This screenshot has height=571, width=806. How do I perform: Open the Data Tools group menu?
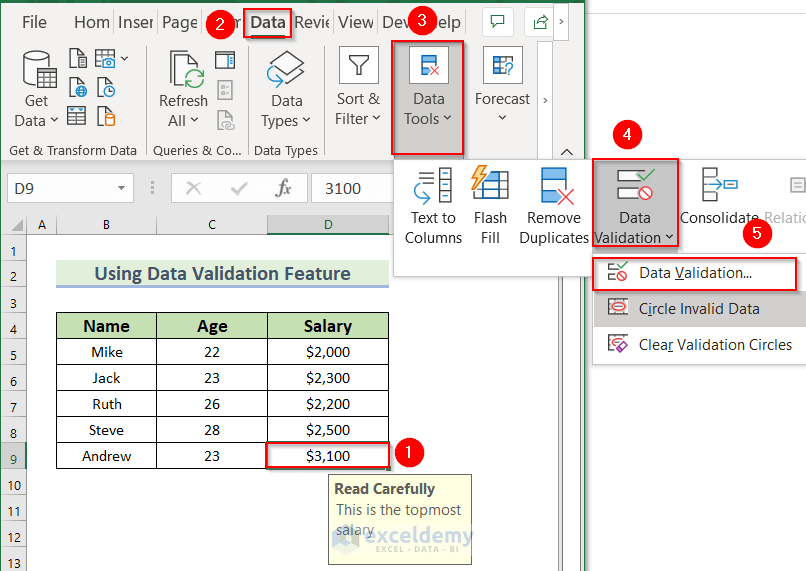(428, 98)
